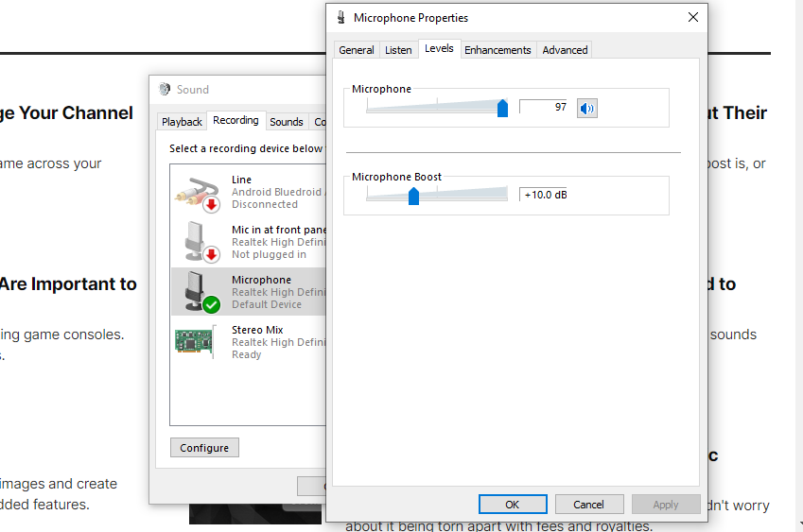Click the 'Stereo Mix' device name
803x532 pixels.
pos(257,330)
